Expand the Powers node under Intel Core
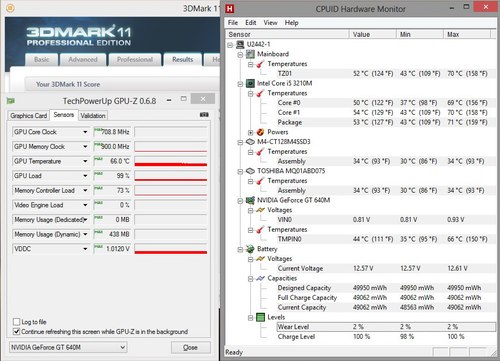 tap(251, 132)
